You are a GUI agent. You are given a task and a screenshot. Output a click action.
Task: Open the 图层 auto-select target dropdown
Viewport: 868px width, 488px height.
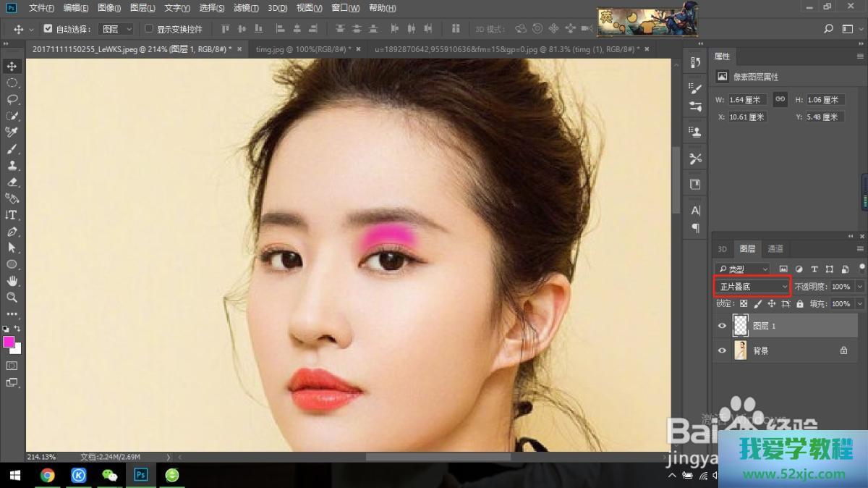point(116,29)
